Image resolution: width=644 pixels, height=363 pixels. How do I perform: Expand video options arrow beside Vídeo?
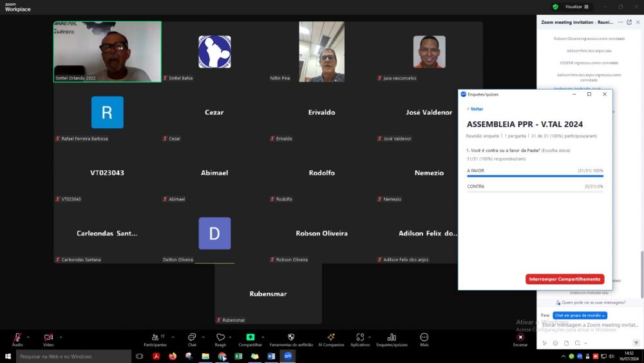pyautogui.click(x=61, y=337)
